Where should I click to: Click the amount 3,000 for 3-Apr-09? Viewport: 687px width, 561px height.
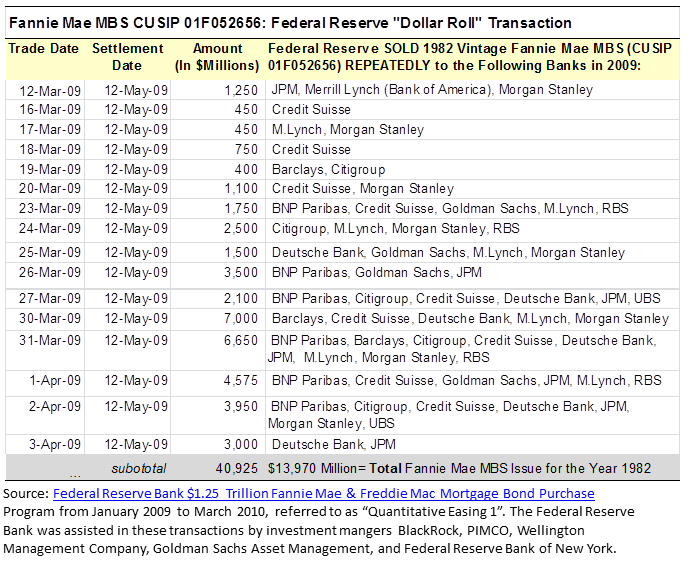click(241, 444)
